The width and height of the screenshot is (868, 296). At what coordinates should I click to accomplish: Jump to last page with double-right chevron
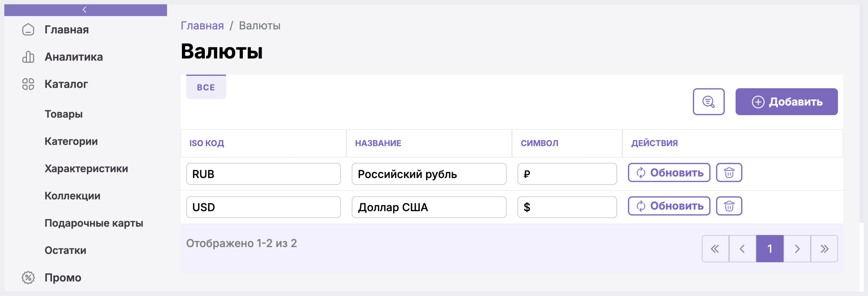824,249
